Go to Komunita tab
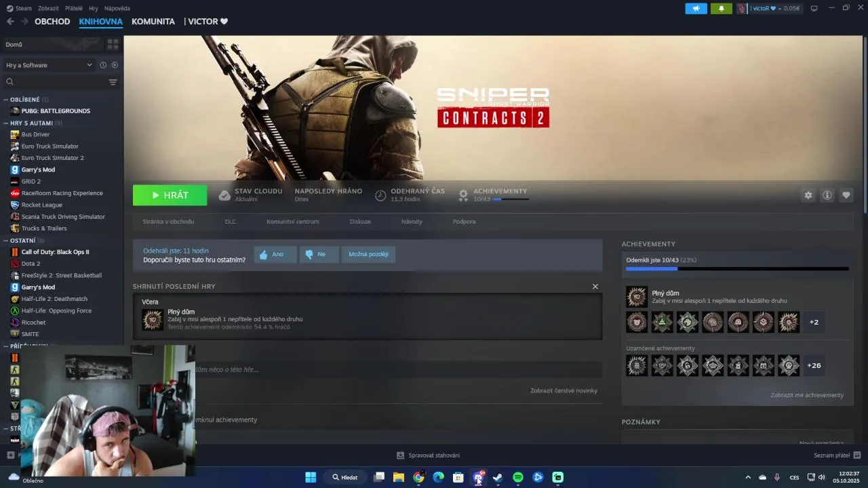 click(x=153, y=22)
